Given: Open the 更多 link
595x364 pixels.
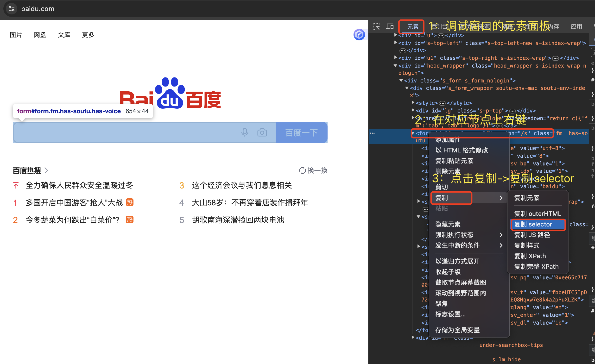Looking at the screenshot, I should 88,35.
